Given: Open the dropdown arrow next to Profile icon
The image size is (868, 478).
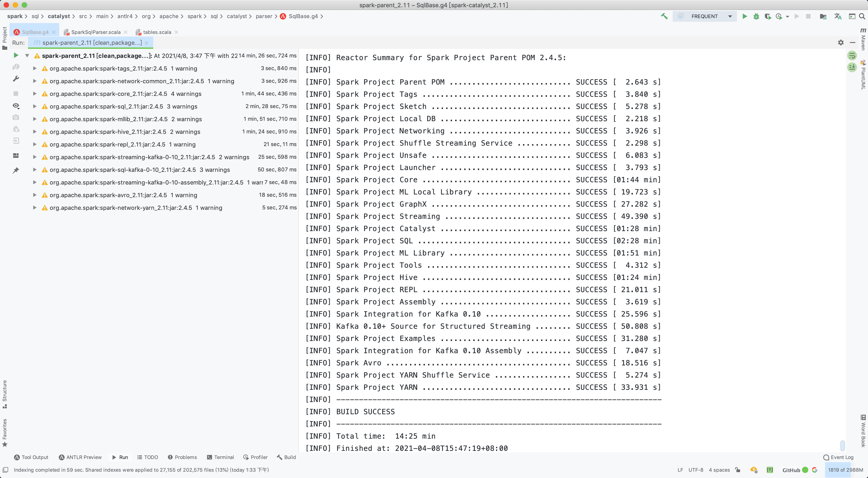Looking at the screenshot, I should [x=788, y=17].
